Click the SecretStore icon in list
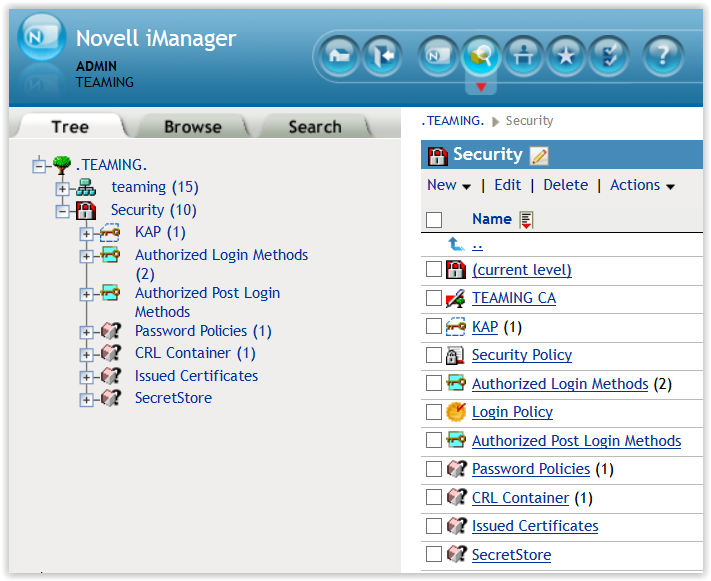Viewport: 711px width, 581px height. (456, 554)
